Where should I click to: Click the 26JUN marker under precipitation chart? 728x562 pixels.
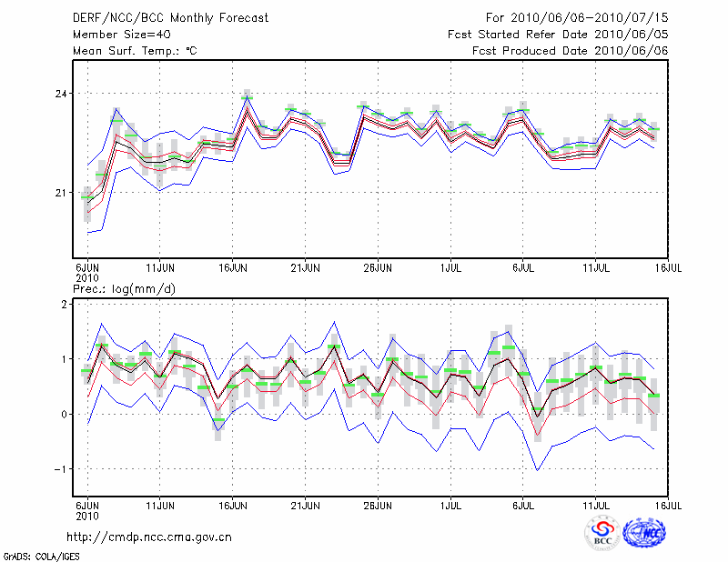click(378, 505)
